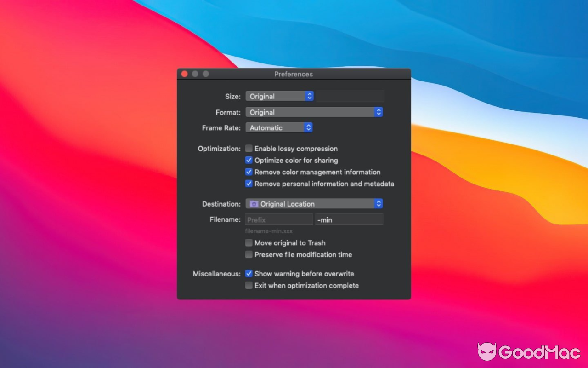588x368 pixels.
Task: Uncheck Remove color management information
Action: pos(249,172)
